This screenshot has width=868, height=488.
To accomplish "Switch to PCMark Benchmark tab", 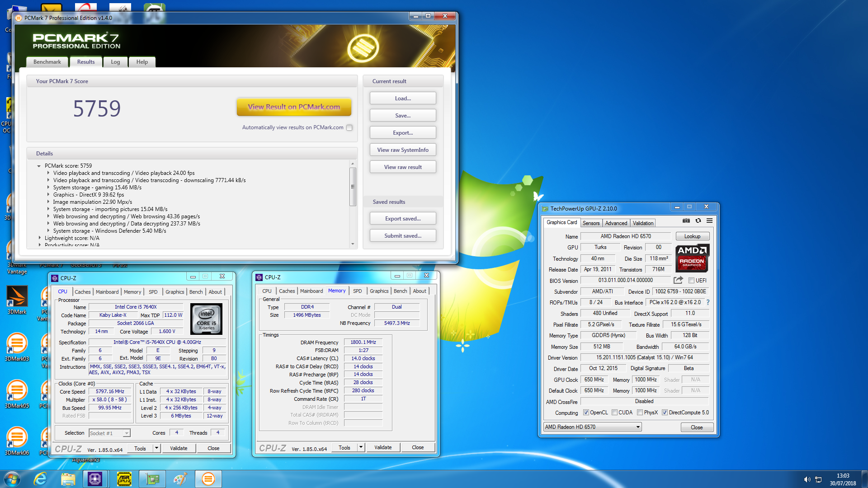I will [x=47, y=62].
